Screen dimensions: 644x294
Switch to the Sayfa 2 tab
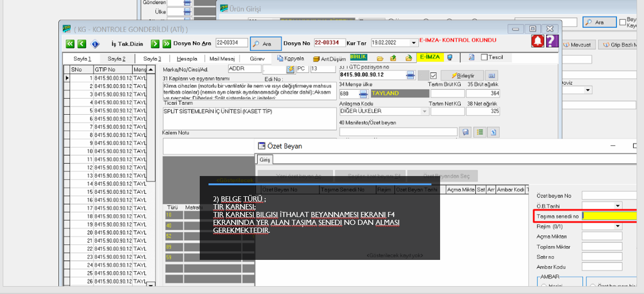(x=116, y=59)
